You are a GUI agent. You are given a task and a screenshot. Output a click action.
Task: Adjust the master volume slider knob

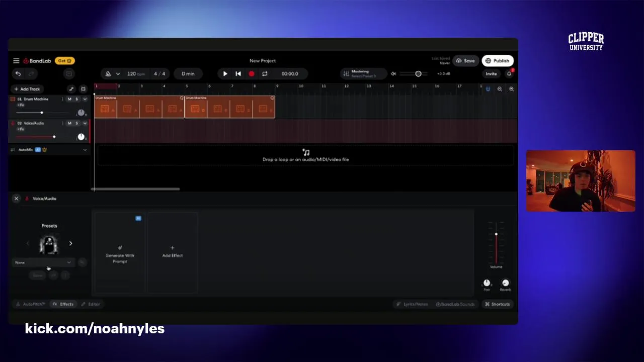tap(418, 74)
